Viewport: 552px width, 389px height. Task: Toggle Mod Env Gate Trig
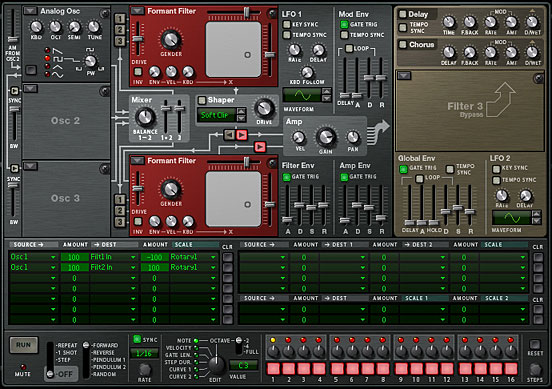click(344, 24)
